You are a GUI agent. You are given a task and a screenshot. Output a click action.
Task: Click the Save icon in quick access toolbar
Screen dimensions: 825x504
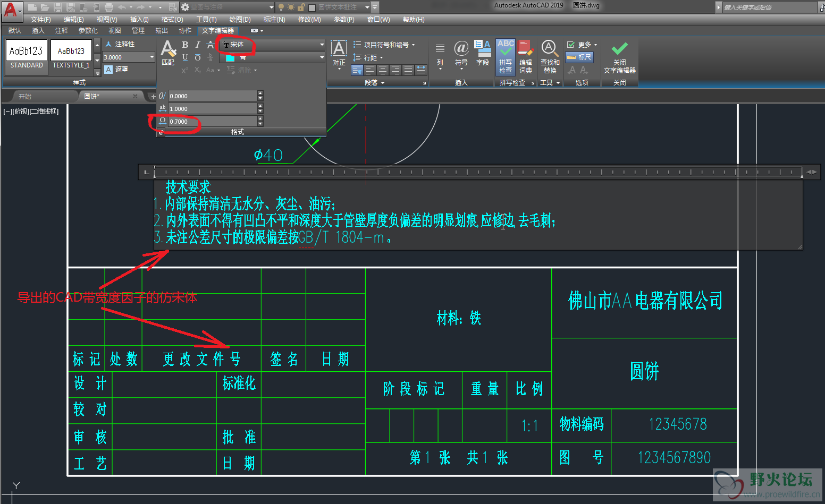58,7
